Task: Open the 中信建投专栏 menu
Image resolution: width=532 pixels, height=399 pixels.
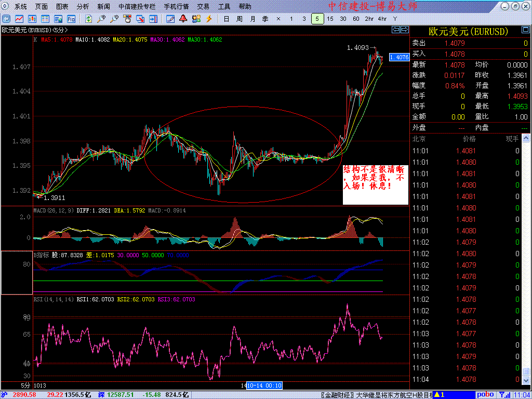Action: coord(137,6)
